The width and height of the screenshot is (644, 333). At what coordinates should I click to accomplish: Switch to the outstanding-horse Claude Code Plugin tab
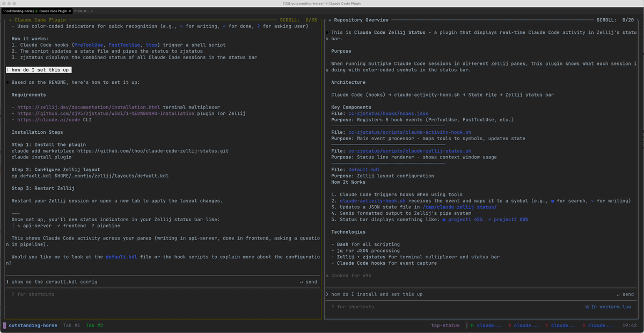click(x=36, y=11)
